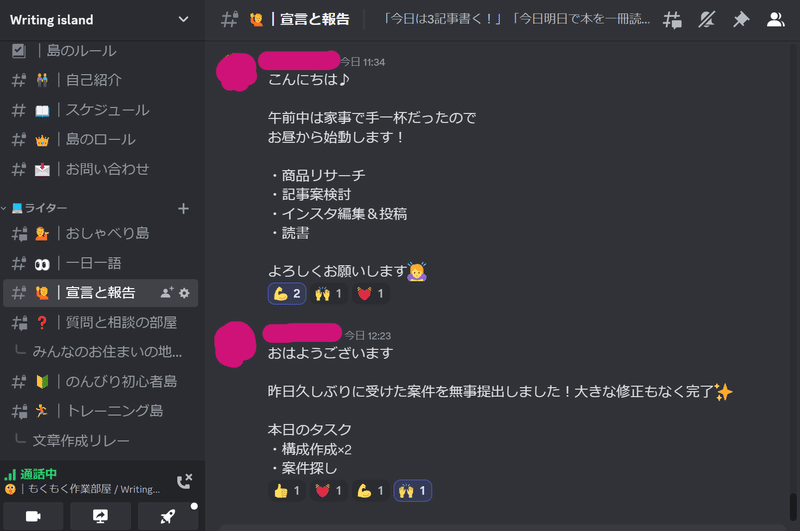800x531 pixels.
Task: Start screen share button
Action: coord(101,516)
